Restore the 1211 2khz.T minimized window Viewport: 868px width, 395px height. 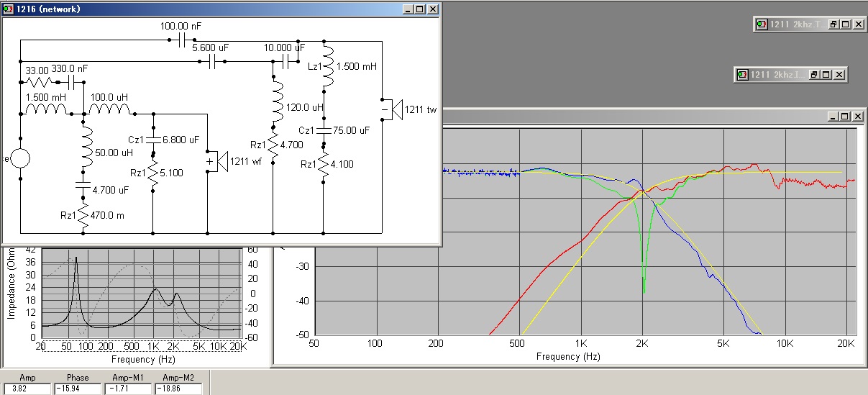834,24
